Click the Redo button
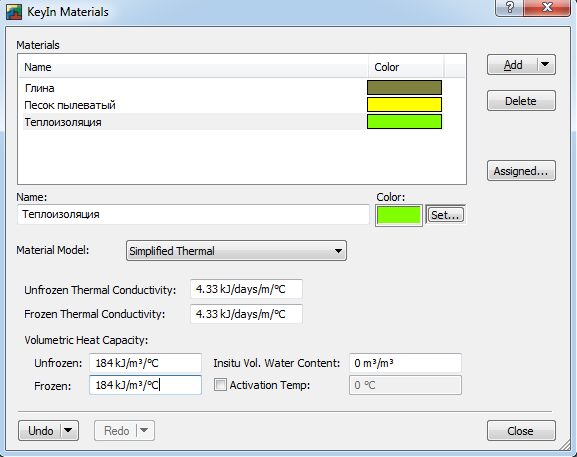Screen dimensions: 577x457 [x=116, y=431]
